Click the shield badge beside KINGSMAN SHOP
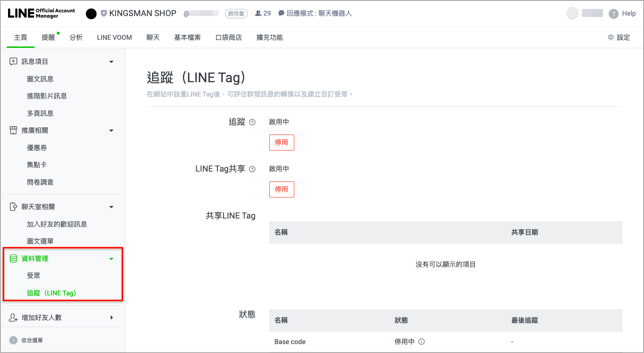 coord(104,13)
